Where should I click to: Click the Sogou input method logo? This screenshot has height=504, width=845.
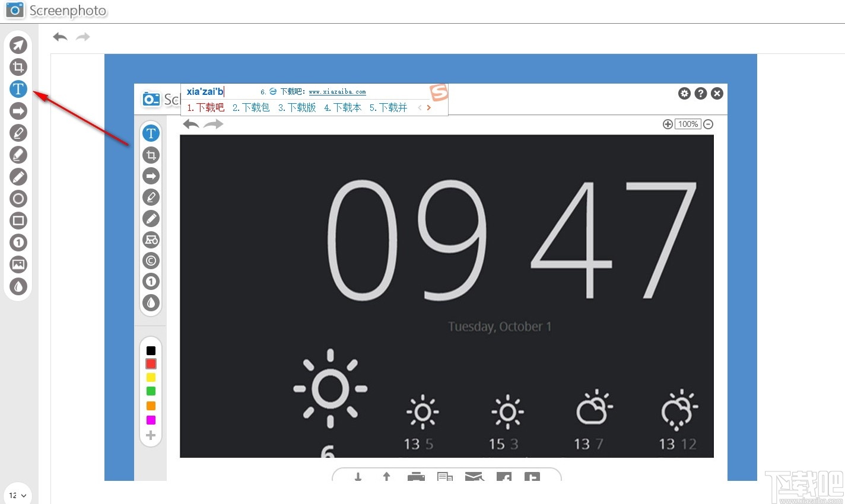(x=439, y=92)
